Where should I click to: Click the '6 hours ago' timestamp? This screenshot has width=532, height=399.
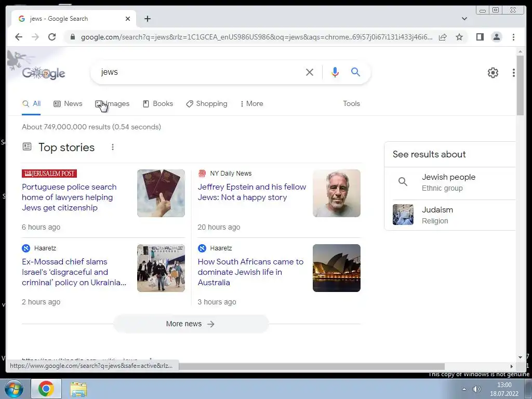click(x=41, y=227)
